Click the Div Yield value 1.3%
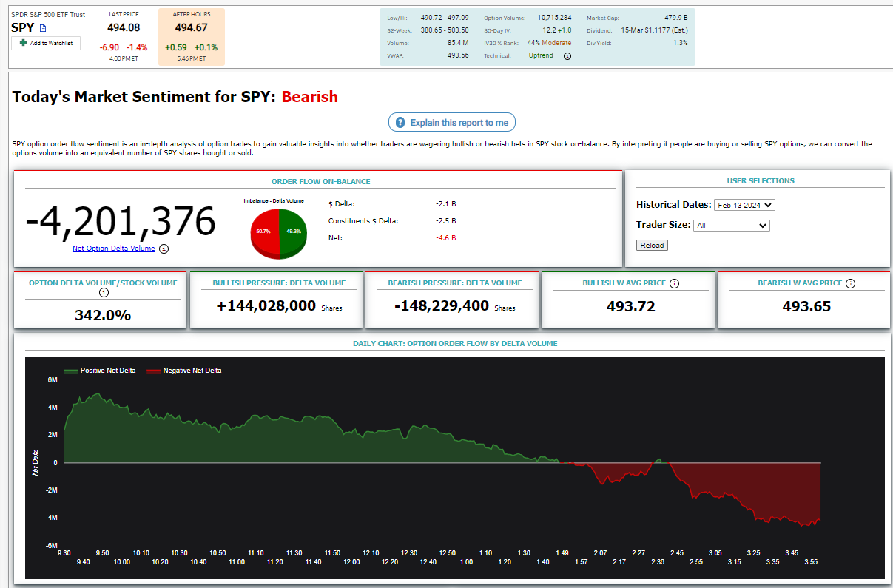Image resolution: width=893 pixels, height=588 pixels. [680, 43]
